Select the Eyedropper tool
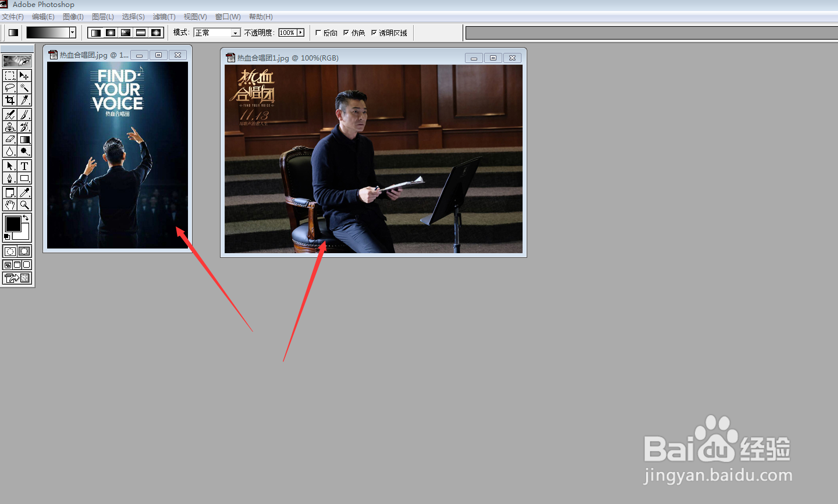Viewport: 838px width, 504px height. [24, 193]
